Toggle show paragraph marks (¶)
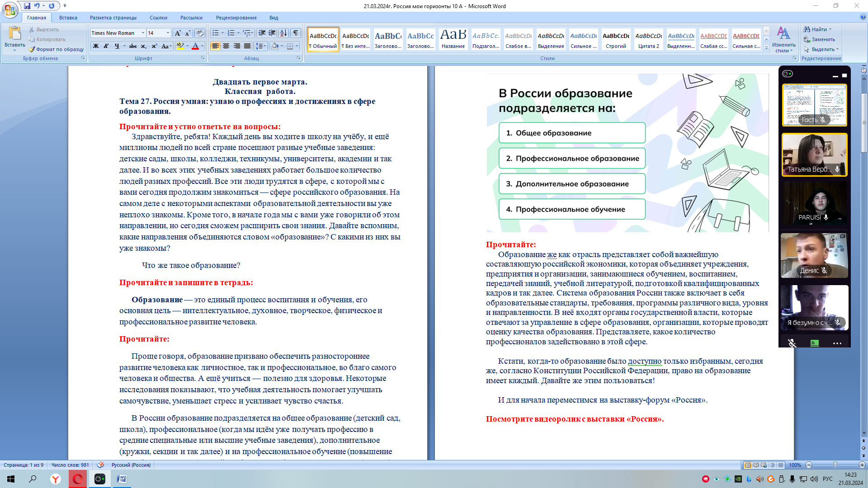Screen dimensions: 868x488 [296, 33]
